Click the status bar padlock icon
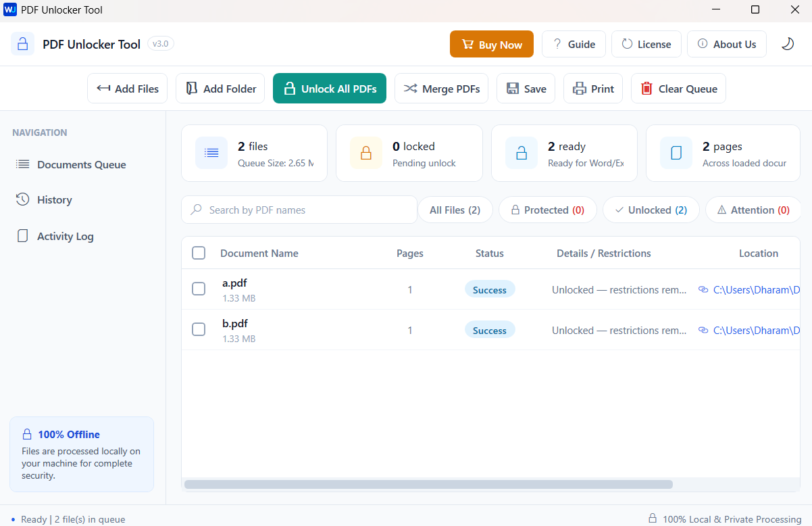The height and width of the screenshot is (526, 812). click(x=653, y=519)
